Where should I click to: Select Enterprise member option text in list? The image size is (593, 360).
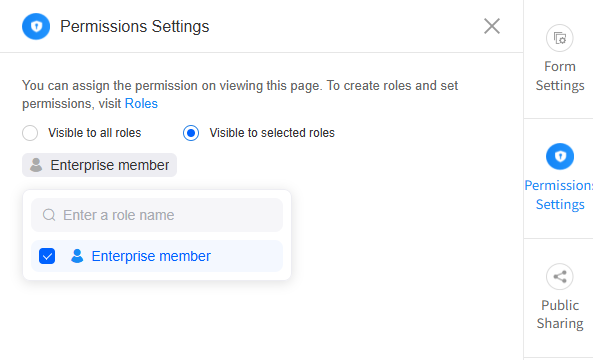[x=151, y=256]
